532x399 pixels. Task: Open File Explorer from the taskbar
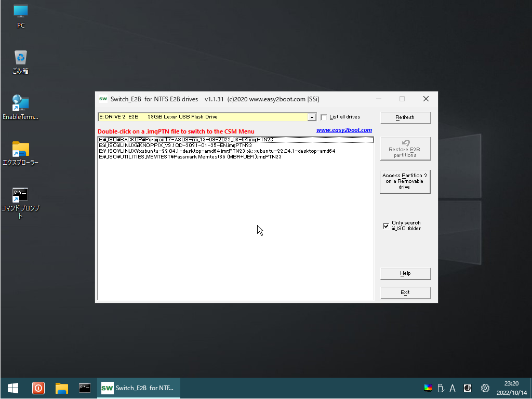click(62, 388)
